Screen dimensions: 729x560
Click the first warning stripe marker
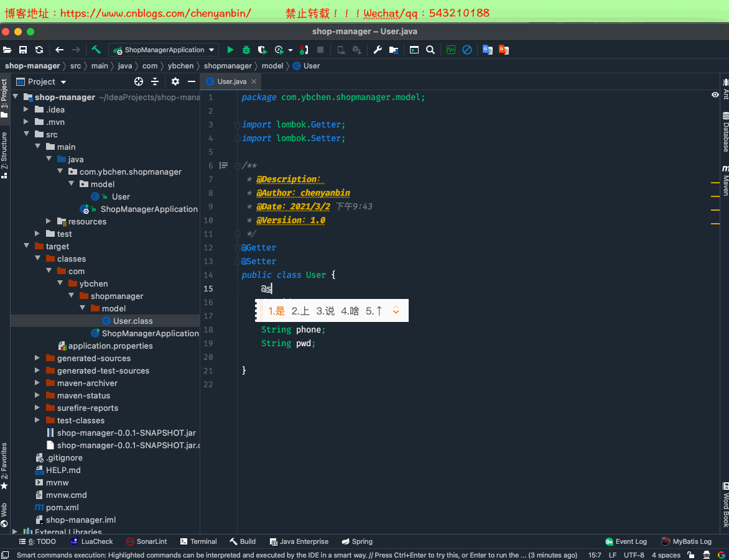pos(715,183)
